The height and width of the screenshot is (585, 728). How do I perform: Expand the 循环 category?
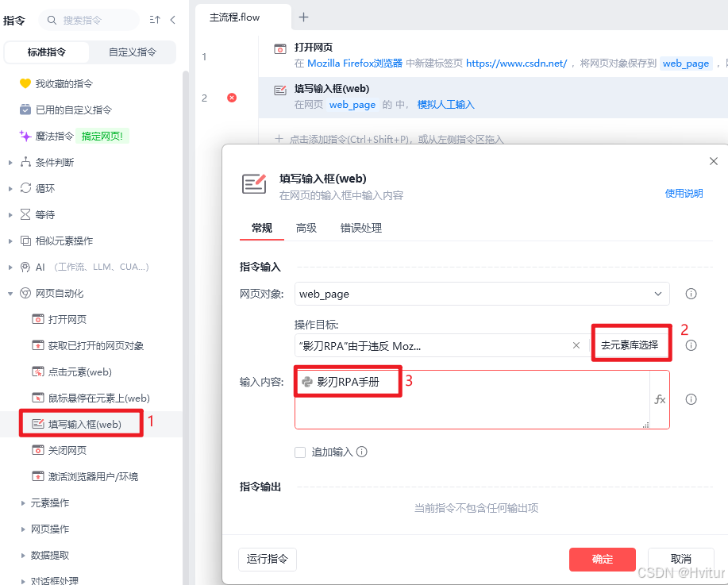tap(10, 188)
